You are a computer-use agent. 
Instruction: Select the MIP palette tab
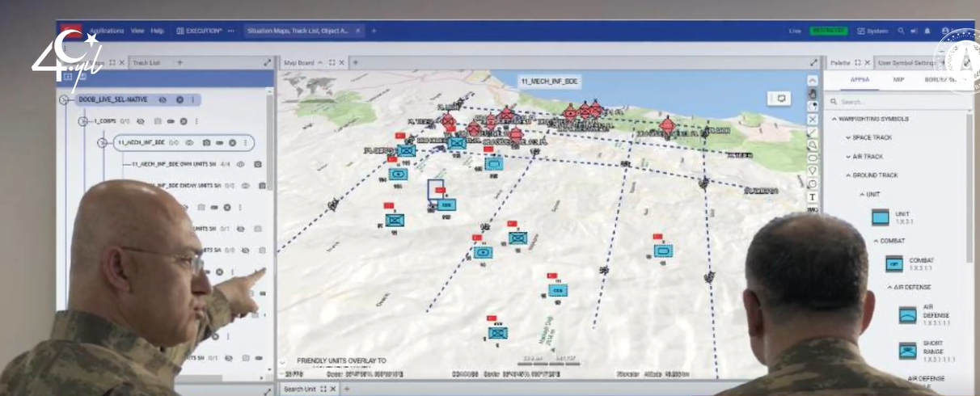pos(898,80)
